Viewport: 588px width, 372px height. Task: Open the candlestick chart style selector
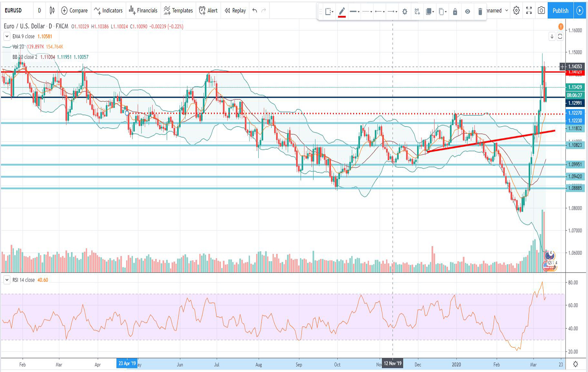pyautogui.click(x=52, y=11)
